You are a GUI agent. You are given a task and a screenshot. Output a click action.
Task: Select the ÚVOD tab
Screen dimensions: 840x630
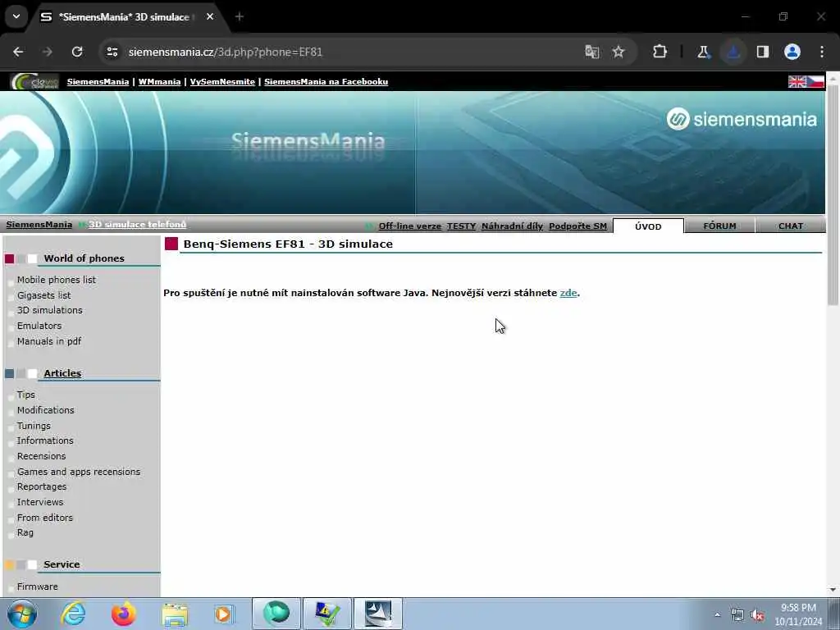(648, 226)
